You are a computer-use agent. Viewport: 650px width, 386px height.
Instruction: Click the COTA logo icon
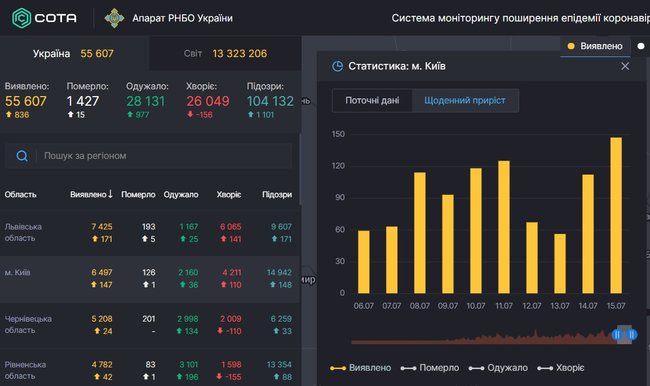(x=22, y=18)
